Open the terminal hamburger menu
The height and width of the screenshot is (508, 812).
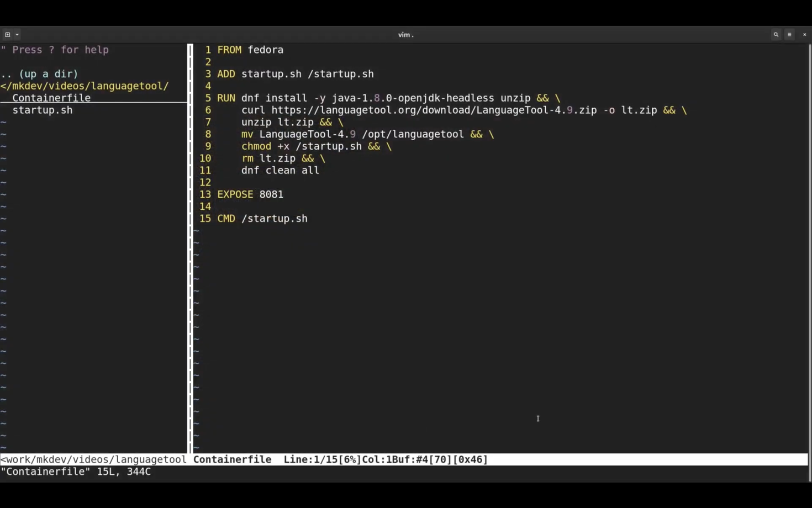pos(789,34)
